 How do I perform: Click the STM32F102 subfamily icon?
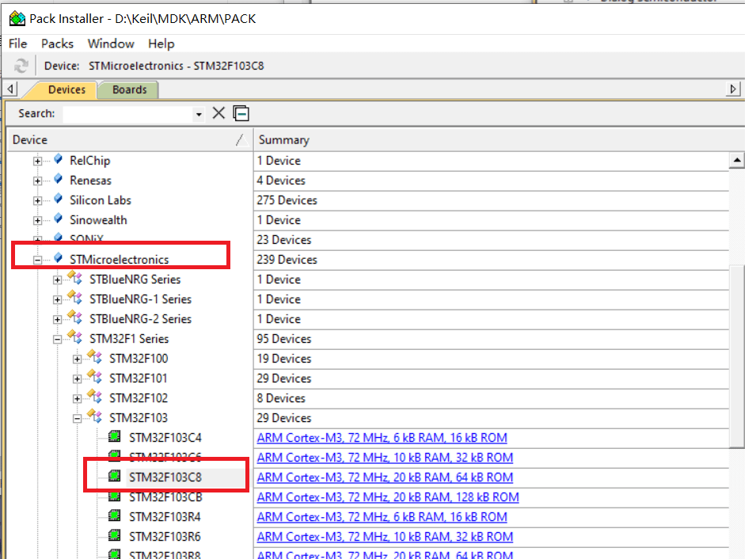94,397
